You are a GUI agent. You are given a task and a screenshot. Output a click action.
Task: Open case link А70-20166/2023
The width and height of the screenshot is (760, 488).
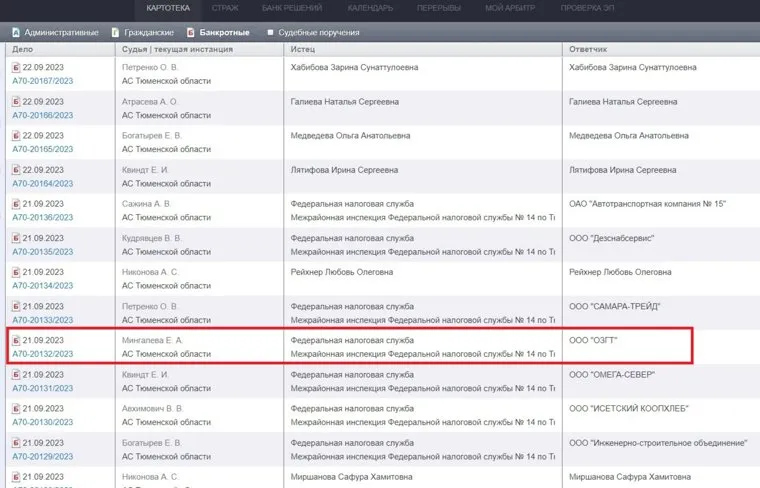click(x=42, y=116)
